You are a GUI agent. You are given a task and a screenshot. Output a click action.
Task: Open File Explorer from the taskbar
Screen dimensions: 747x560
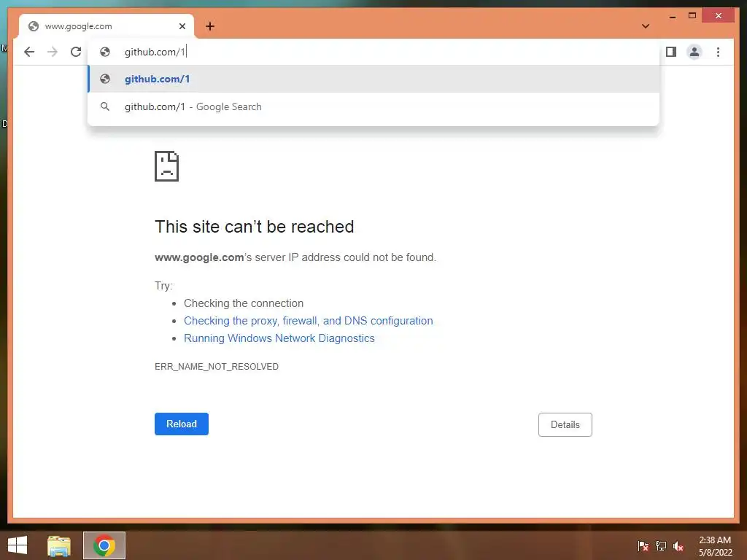pyautogui.click(x=59, y=545)
